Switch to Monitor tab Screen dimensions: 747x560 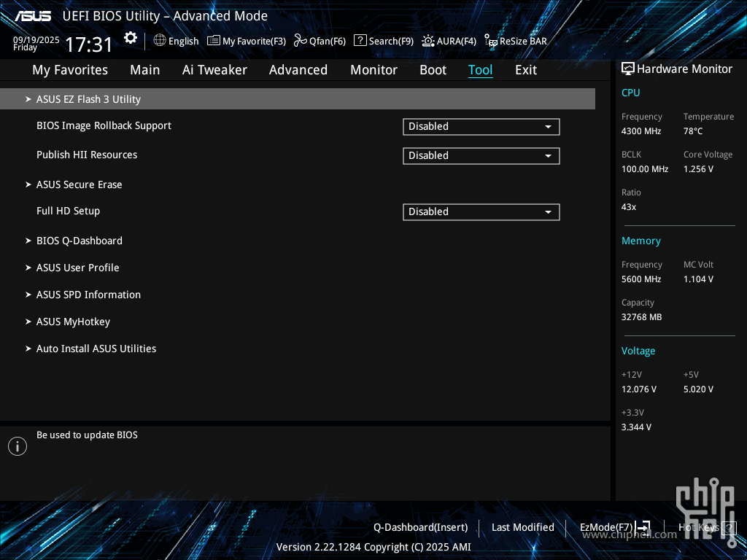pos(373,70)
